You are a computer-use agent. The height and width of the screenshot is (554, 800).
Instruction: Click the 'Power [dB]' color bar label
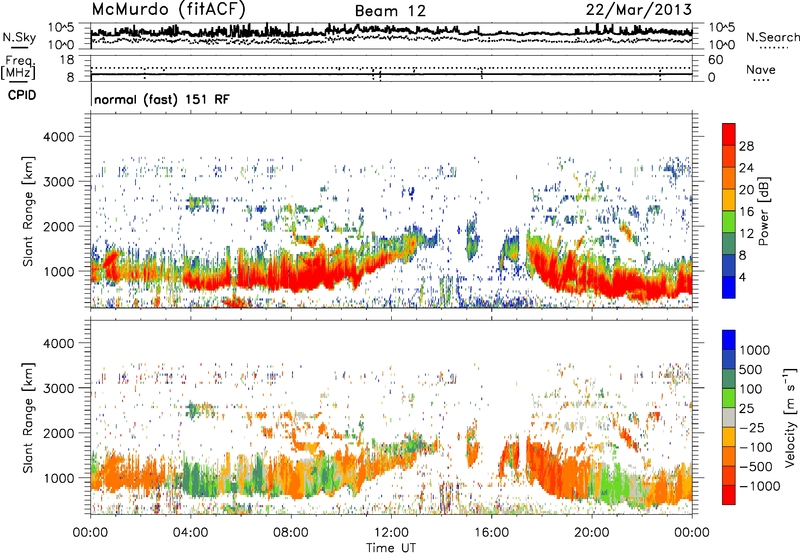coord(764,211)
